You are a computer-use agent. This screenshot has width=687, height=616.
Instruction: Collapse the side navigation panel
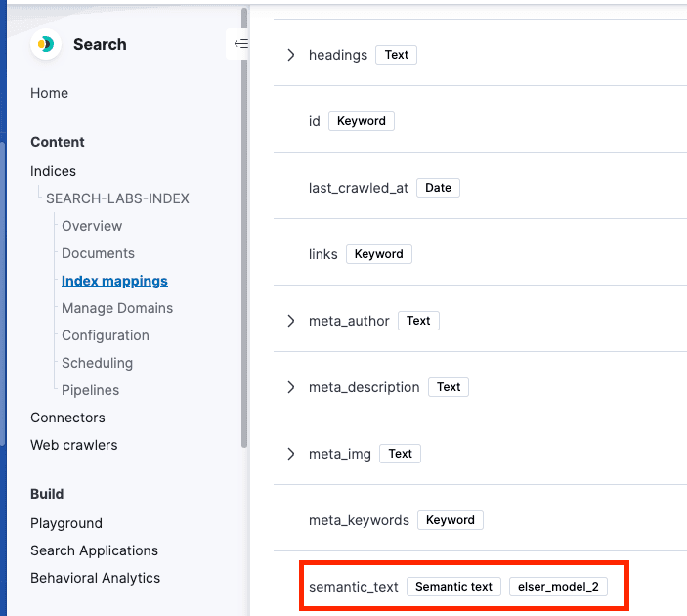point(239,44)
